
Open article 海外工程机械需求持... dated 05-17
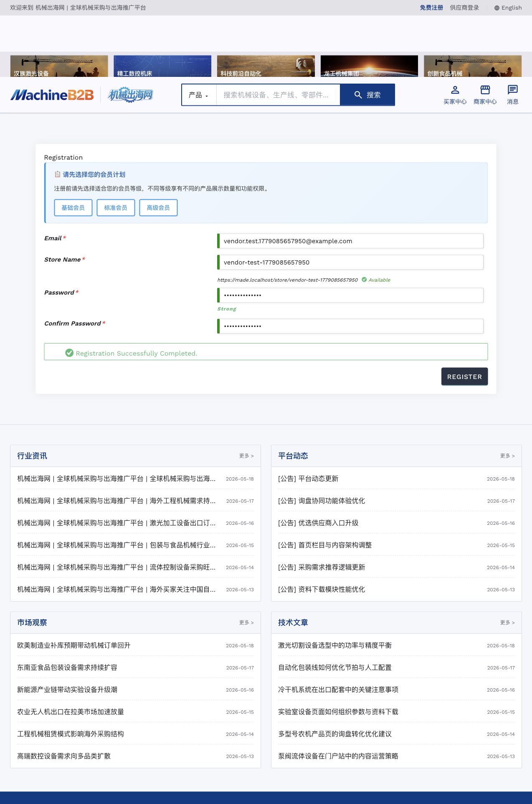117,501
